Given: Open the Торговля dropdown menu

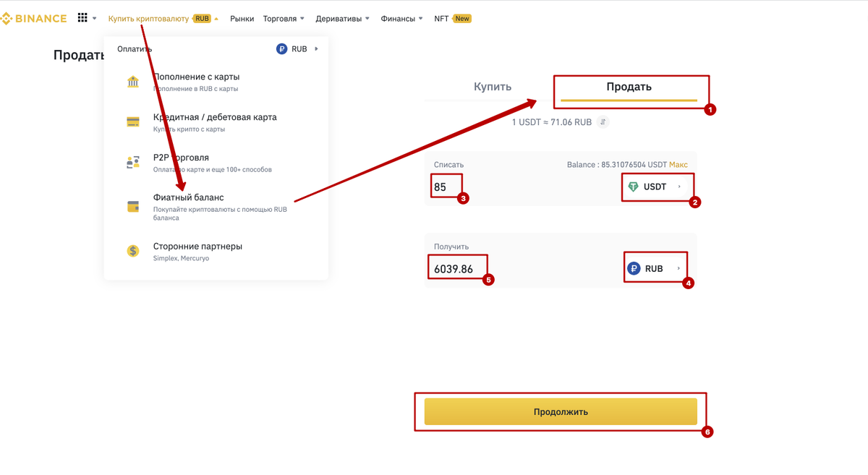Looking at the screenshot, I should click(284, 19).
